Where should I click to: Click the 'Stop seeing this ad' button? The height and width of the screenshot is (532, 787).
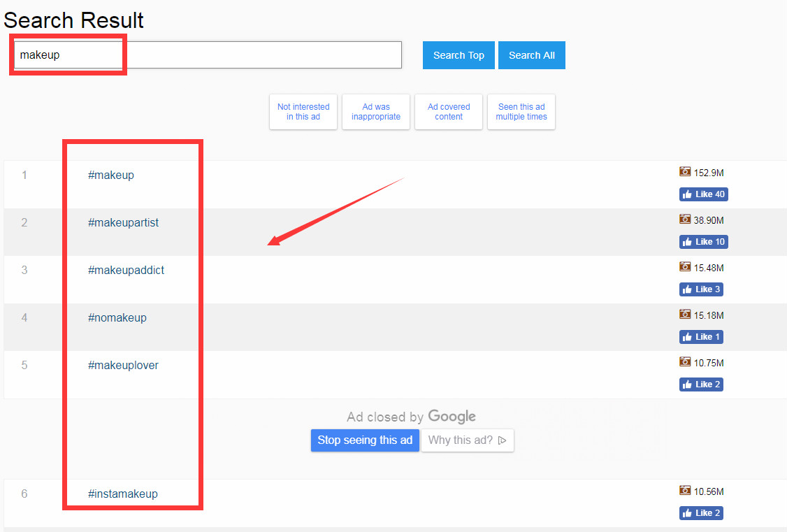tap(365, 440)
